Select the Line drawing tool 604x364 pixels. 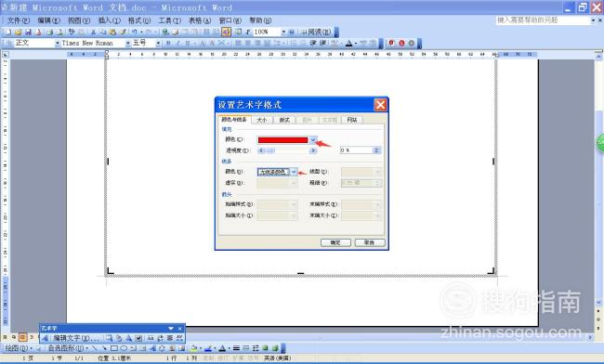[95, 348]
